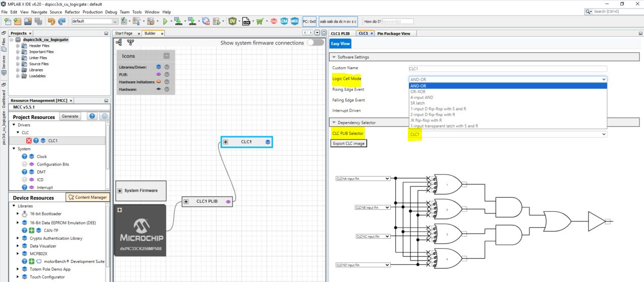Click the Generate button
Viewport: 644px width, 282px height.
pyautogui.click(x=70, y=117)
